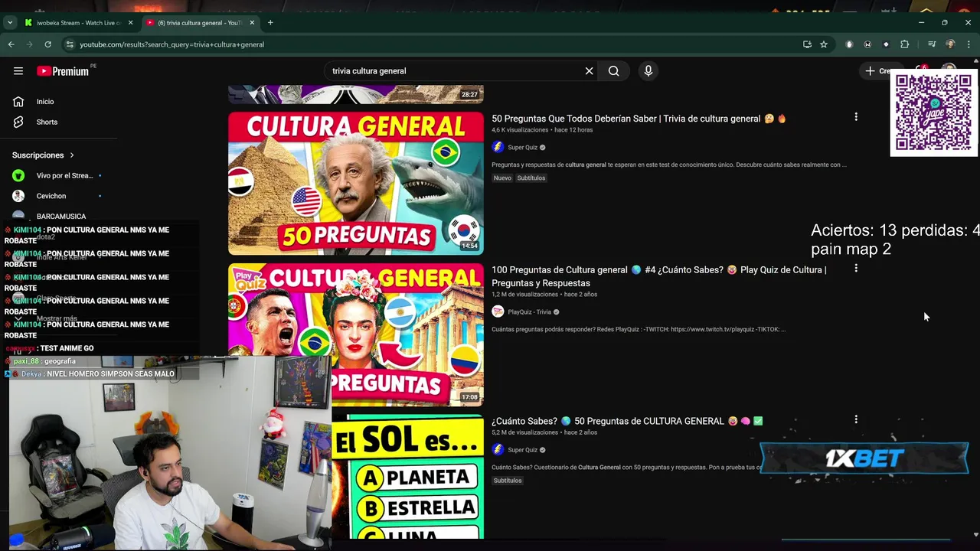Open options for ¿Cuánto Sabes? 50 Preguntas video
The image size is (980, 551).
coord(856,419)
